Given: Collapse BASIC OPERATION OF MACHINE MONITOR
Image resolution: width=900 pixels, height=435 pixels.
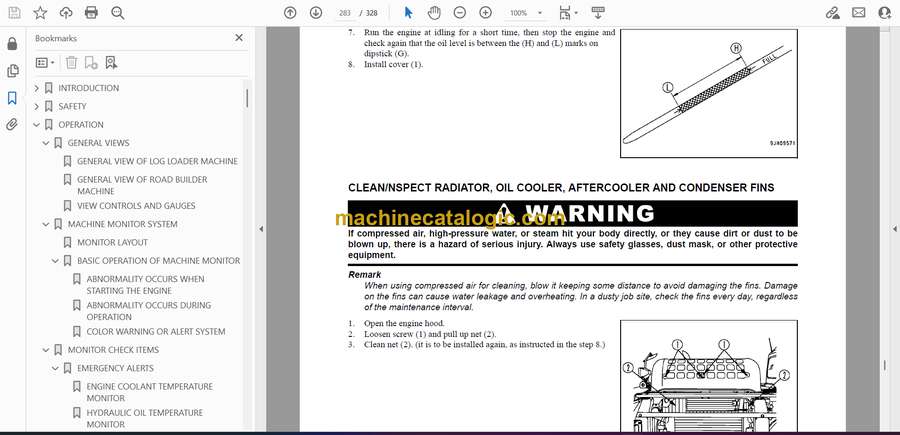Looking at the screenshot, I should point(55,261).
